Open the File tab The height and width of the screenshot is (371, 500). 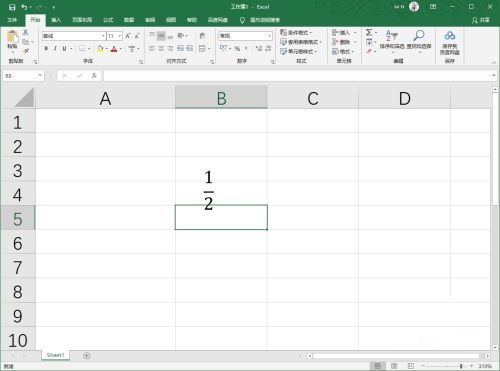point(13,20)
